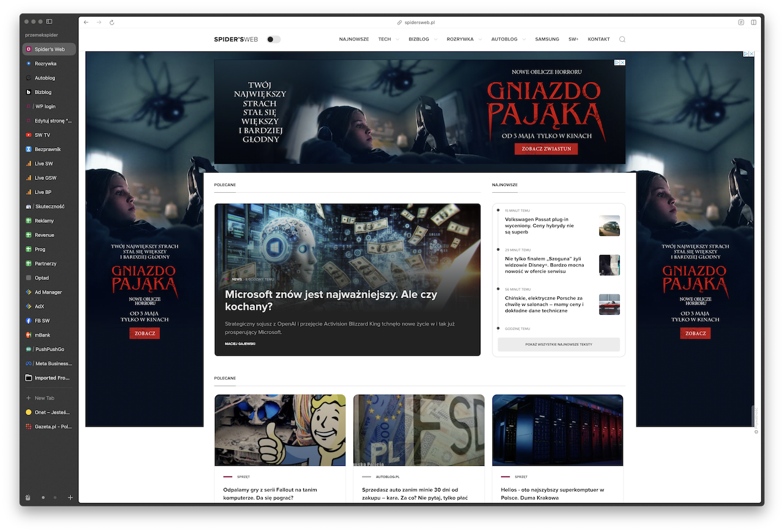The image size is (784, 532).
Task: Open the Helios supercomputer article thumbnail
Action: 557,430
